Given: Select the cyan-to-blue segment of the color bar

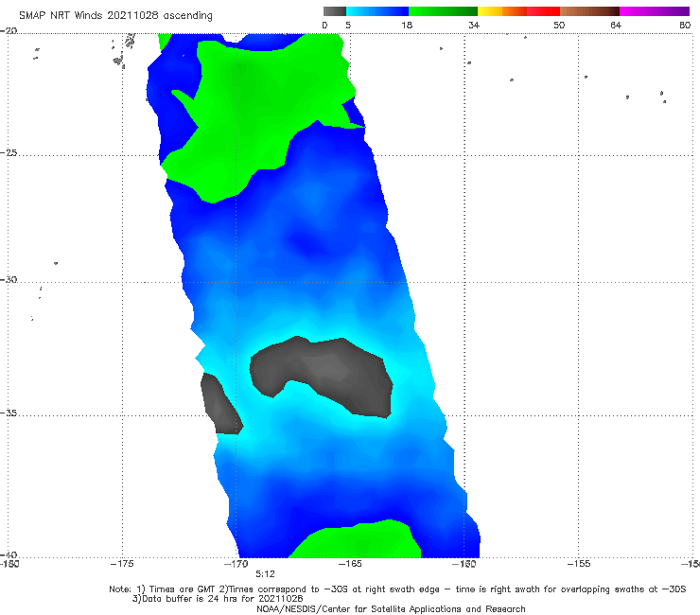Looking at the screenshot, I should pos(377,11).
